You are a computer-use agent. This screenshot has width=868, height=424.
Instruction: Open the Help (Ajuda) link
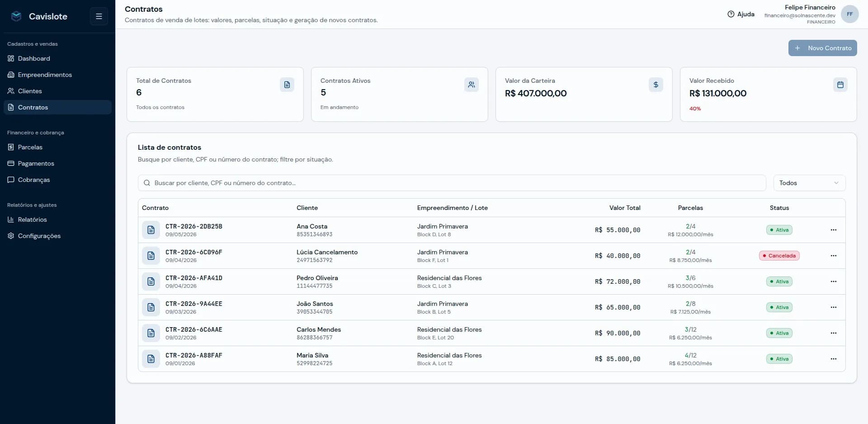tap(741, 14)
